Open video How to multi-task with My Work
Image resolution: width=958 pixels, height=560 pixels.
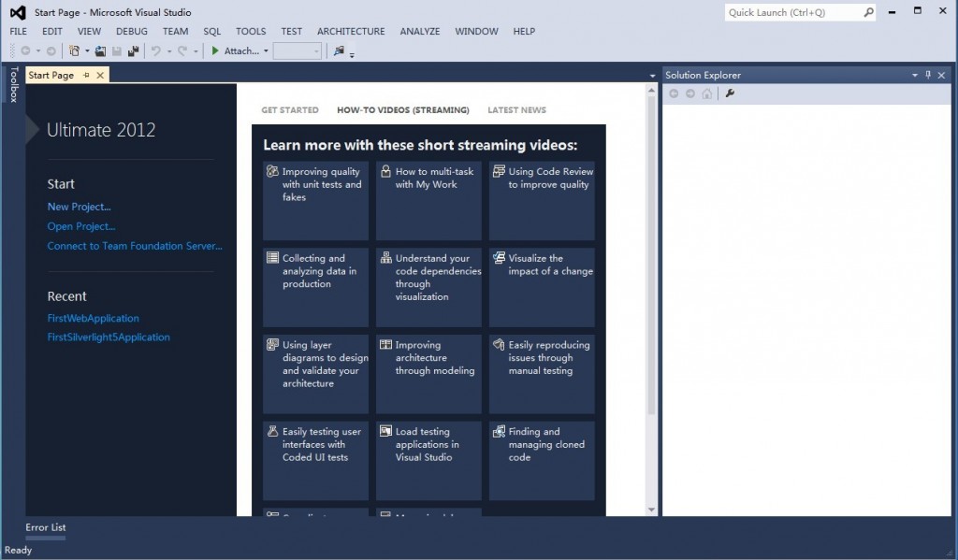click(x=428, y=200)
